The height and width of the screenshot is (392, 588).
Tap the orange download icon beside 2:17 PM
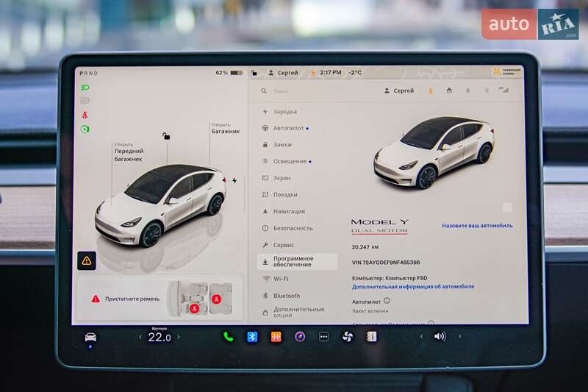(313, 72)
